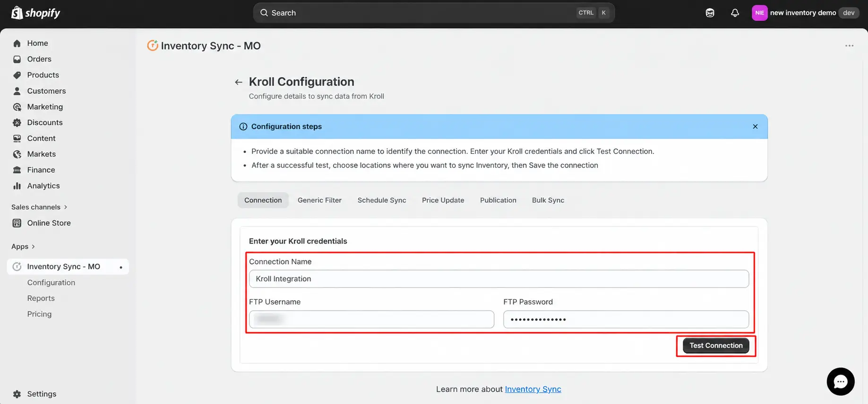Open the live chat bubble
Image resolution: width=868 pixels, height=404 pixels.
841,381
